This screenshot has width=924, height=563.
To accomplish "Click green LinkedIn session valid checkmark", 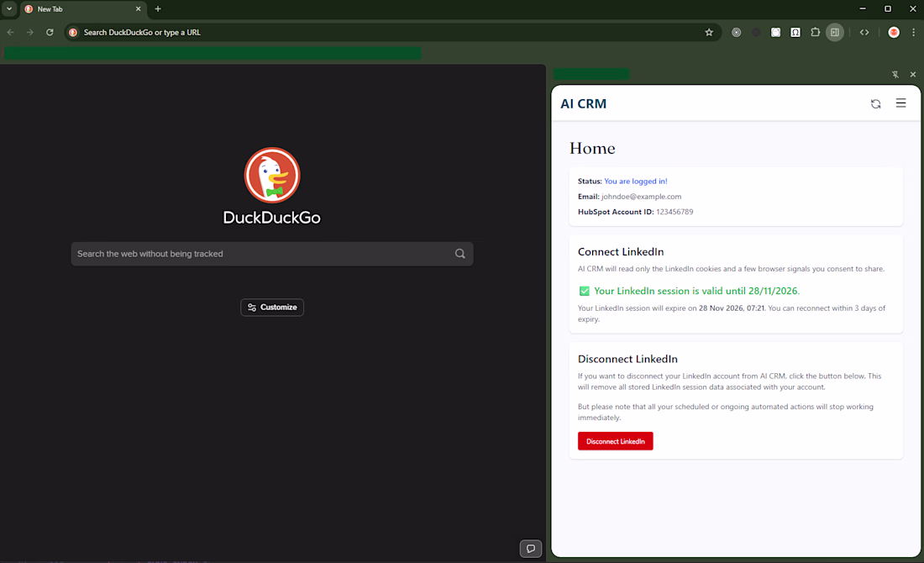I will pyautogui.click(x=584, y=291).
